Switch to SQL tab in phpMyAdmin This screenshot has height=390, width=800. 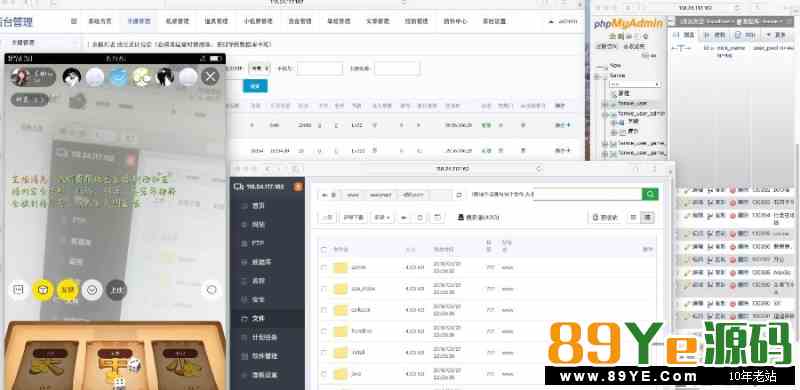pyautogui.click(x=744, y=35)
